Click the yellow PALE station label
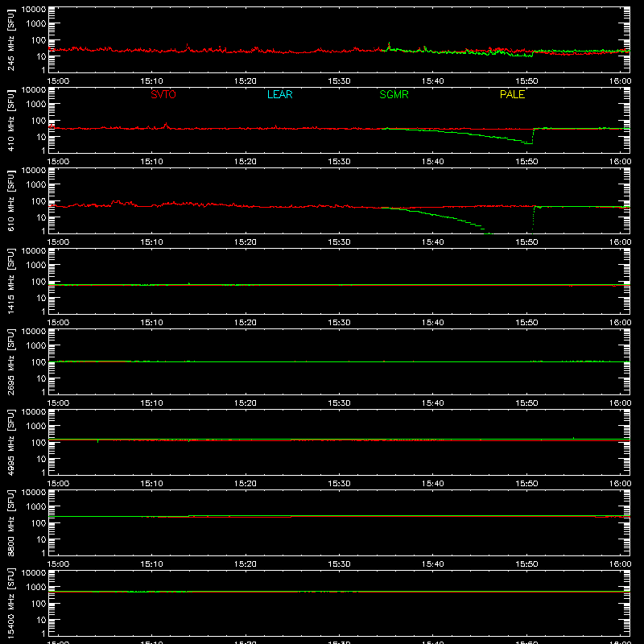This screenshot has width=644, height=644. pos(512,94)
